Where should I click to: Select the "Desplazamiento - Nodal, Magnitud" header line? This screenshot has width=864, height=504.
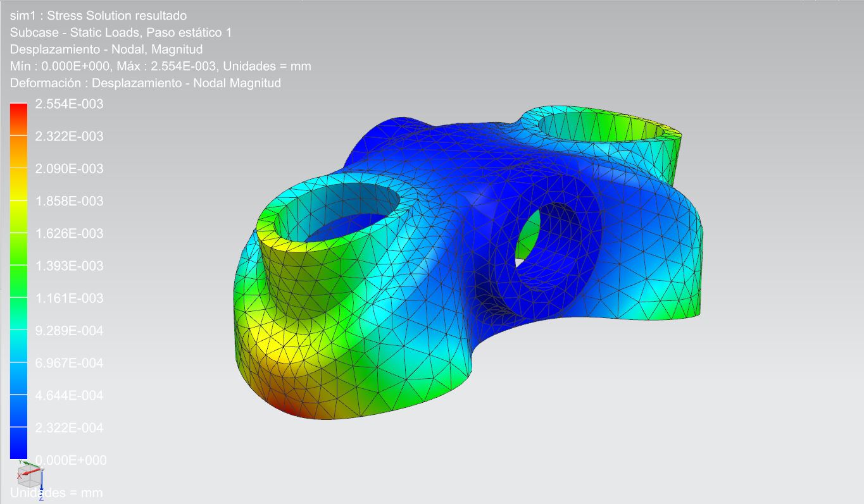pyautogui.click(x=106, y=49)
